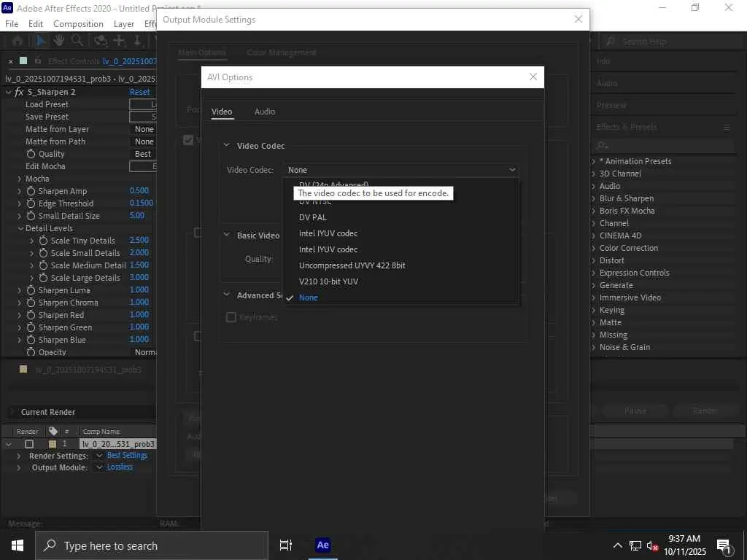Click the Scale Small Details stopwatch
Image resolution: width=747 pixels, height=560 pixels.
43,253
